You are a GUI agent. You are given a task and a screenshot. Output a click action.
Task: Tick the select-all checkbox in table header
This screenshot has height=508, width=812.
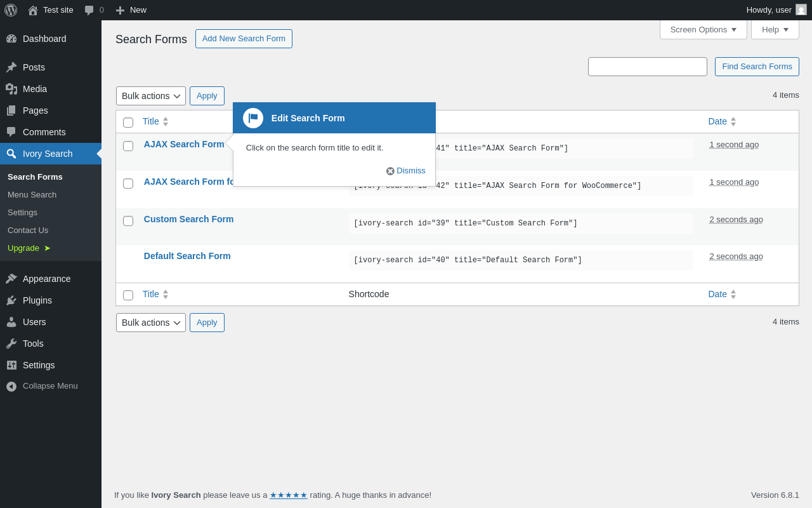click(x=128, y=123)
